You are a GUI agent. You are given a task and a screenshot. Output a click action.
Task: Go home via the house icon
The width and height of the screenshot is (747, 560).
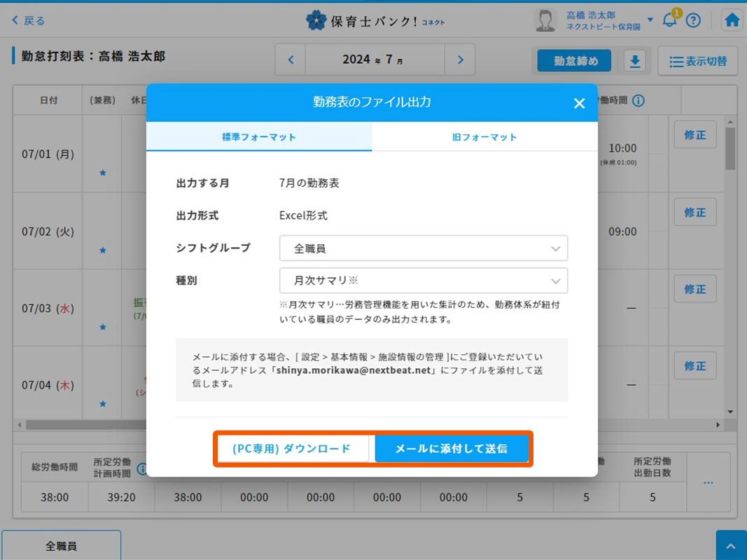(x=732, y=20)
